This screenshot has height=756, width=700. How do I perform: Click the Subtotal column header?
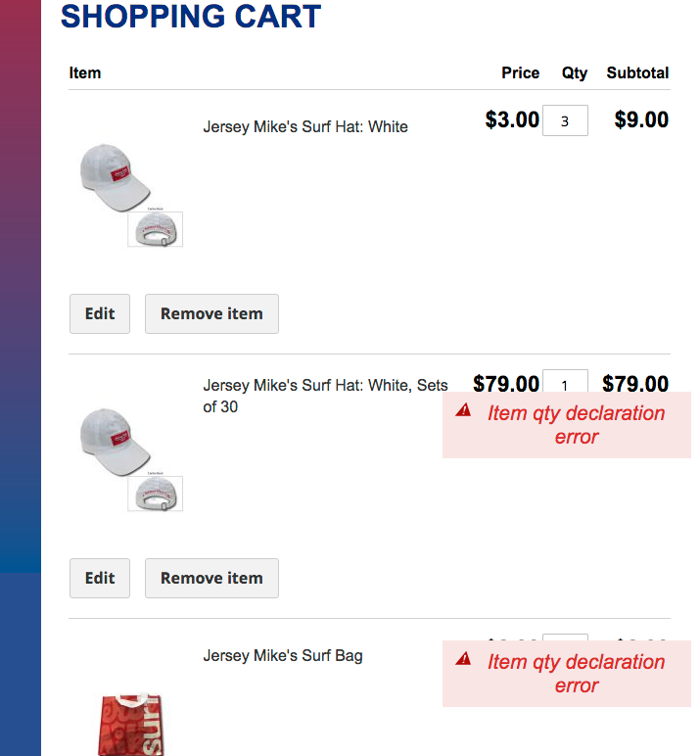coord(637,72)
